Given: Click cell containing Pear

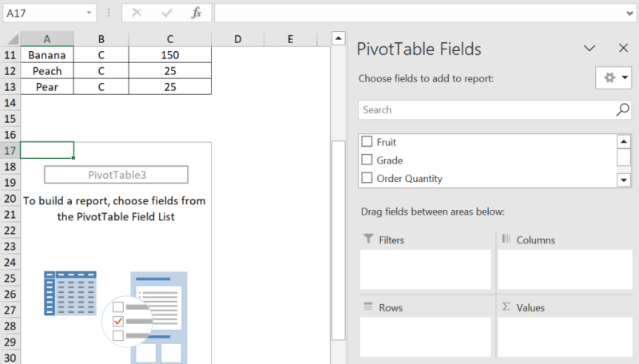Looking at the screenshot, I should point(47,87).
